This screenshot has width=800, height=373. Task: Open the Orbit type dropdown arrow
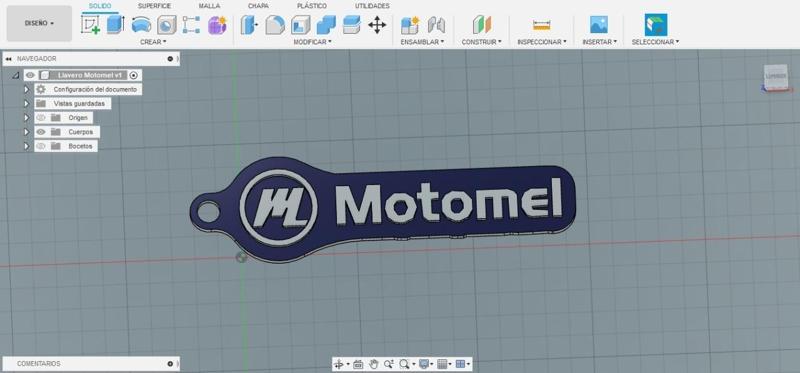(x=348, y=364)
